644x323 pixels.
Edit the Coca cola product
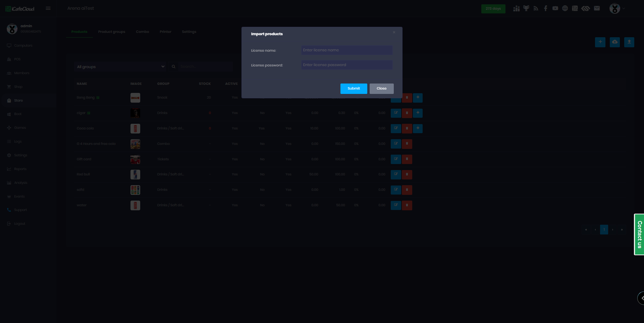pyautogui.click(x=396, y=128)
